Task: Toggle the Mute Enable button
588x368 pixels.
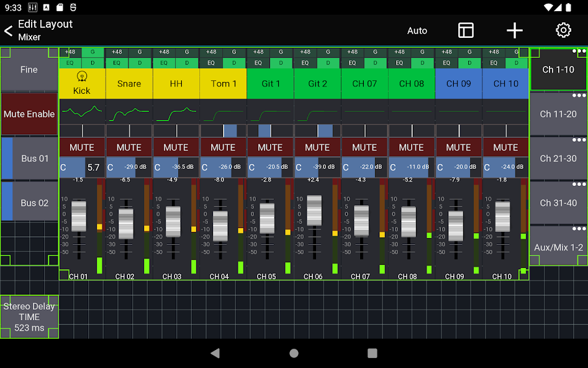Action: [29, 114]
